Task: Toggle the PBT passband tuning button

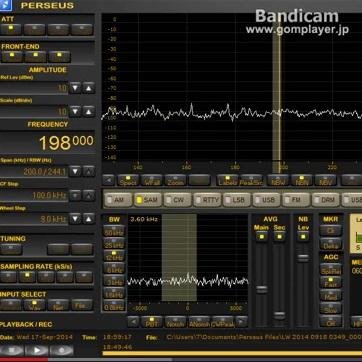Action: coord(152,322)
